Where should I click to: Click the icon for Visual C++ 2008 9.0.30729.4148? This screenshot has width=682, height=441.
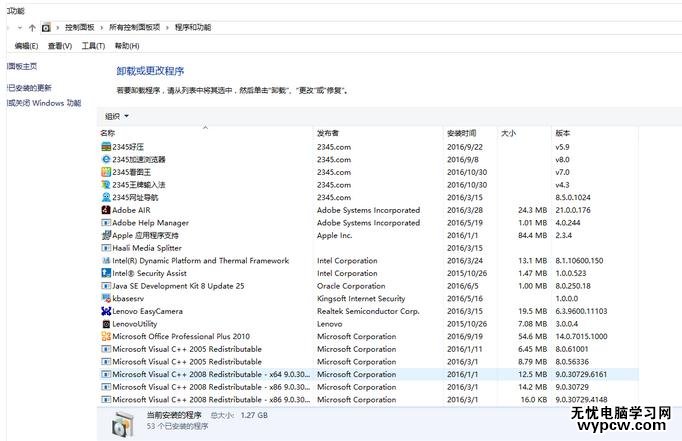click(106, 399)
